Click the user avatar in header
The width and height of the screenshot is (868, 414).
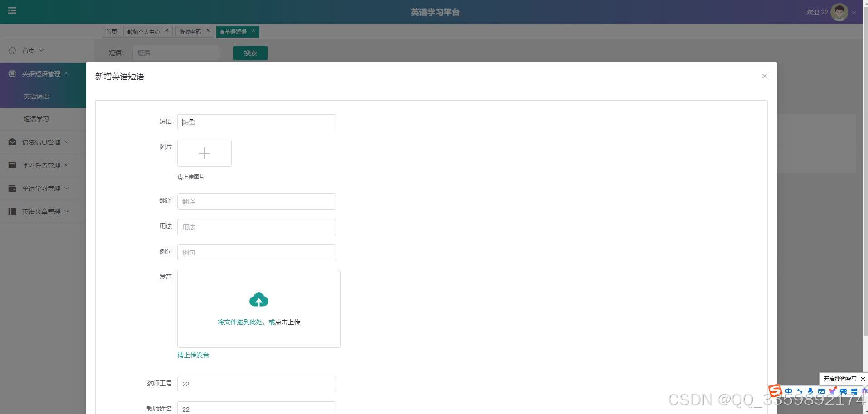(839, 12)
